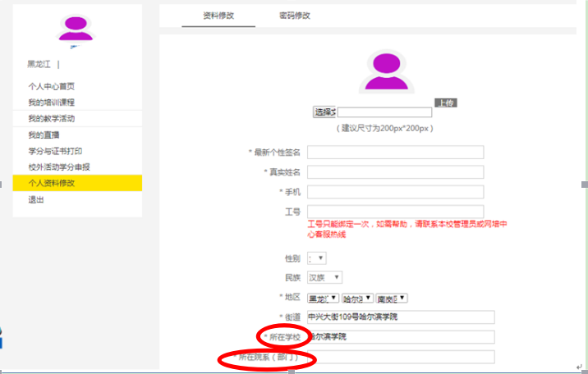Select the 资料修改 tab
588x374 pixels.
[x=218, y=16]
